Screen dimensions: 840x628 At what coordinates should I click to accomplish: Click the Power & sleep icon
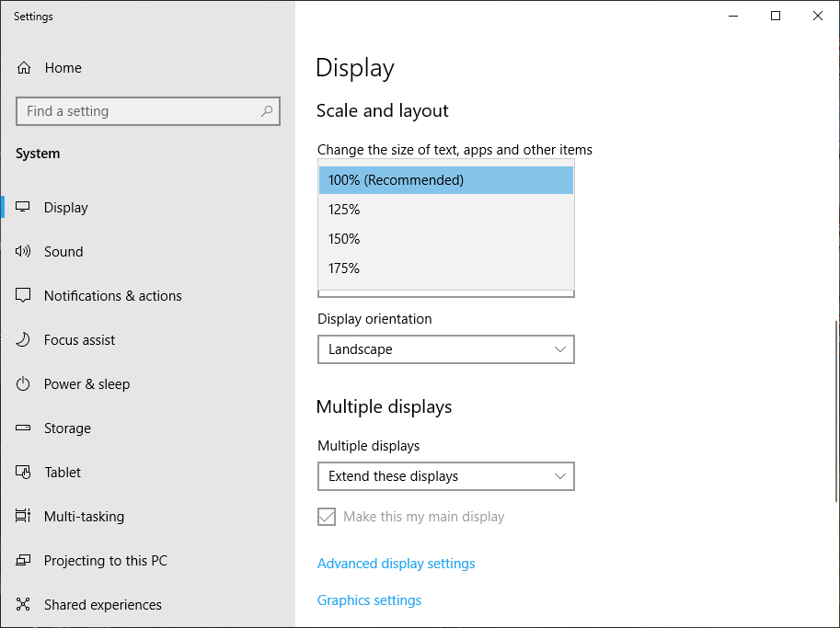pos(24,384)
